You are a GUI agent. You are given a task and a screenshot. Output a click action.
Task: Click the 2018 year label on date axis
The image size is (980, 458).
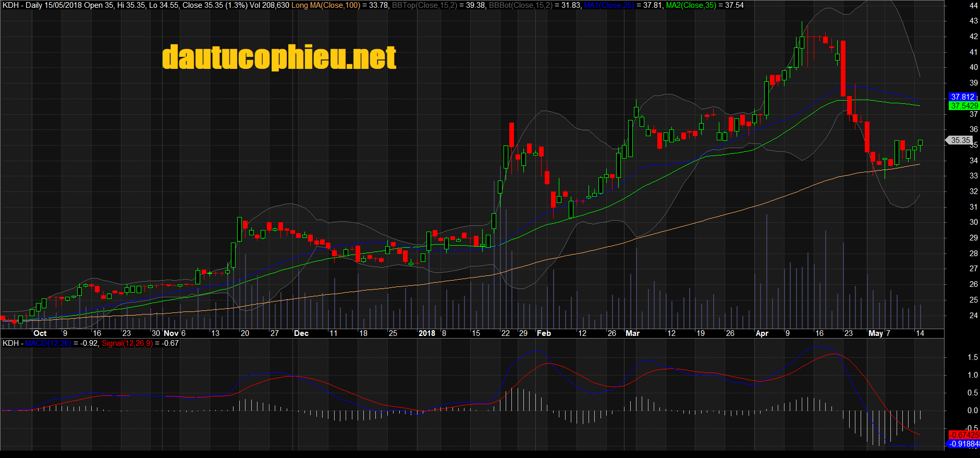pyautogui.click(x=427, y=333)
